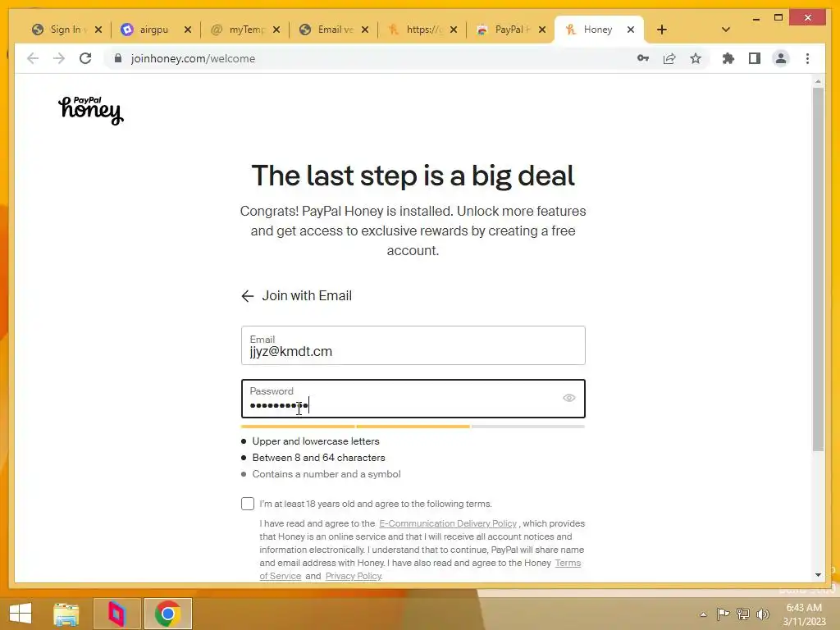Show hidden tray icons arrow
The height and width of the screenshot is (630, 840).
pyautogui.click(x=703, y=614)
